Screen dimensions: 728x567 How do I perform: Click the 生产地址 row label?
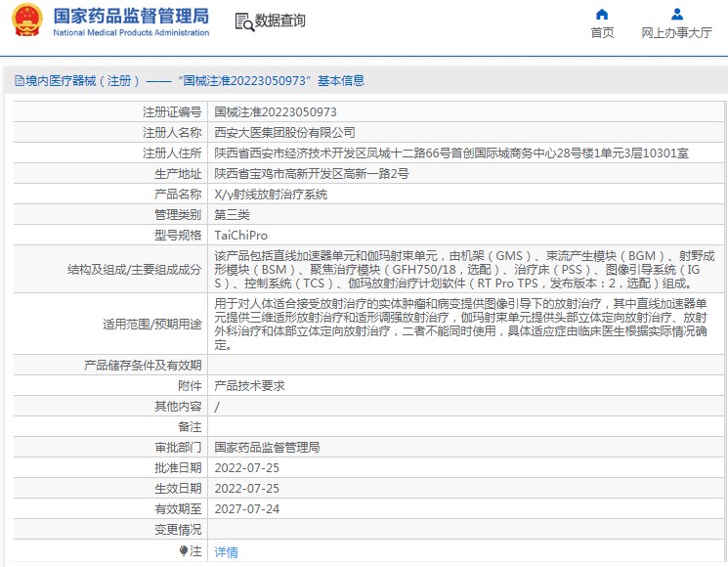[x=178, y=174]
